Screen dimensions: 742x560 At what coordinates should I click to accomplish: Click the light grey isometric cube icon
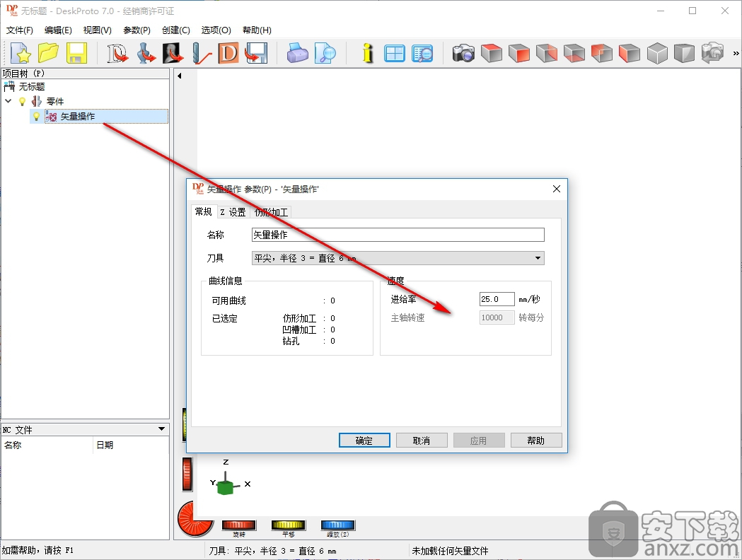[x=657, y=53]
